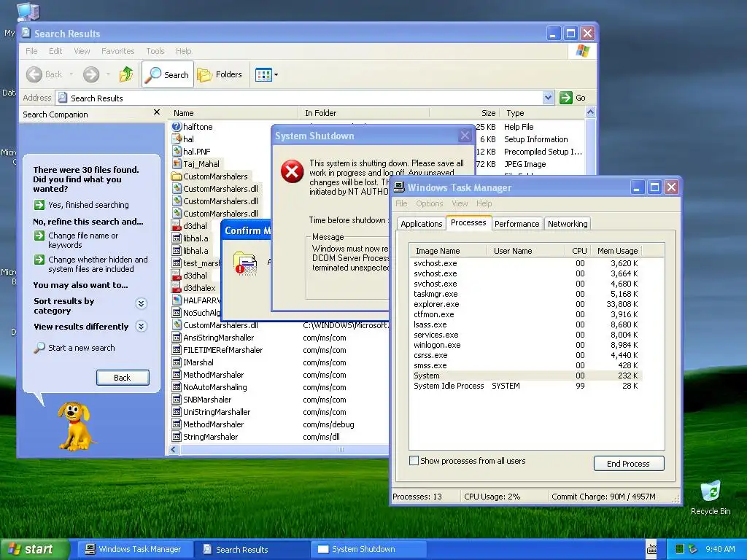Click the Up folder icon in Search Results toolbar
The height and width of the screenshot is (560, 747).
pos(126,74)
